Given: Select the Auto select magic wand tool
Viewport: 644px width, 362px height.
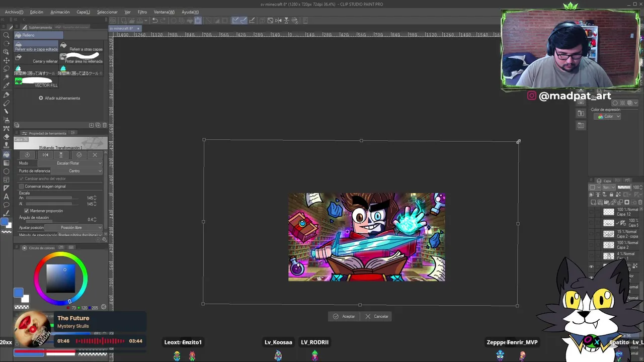Looking at the screenshot, I should tap(7, 77).
